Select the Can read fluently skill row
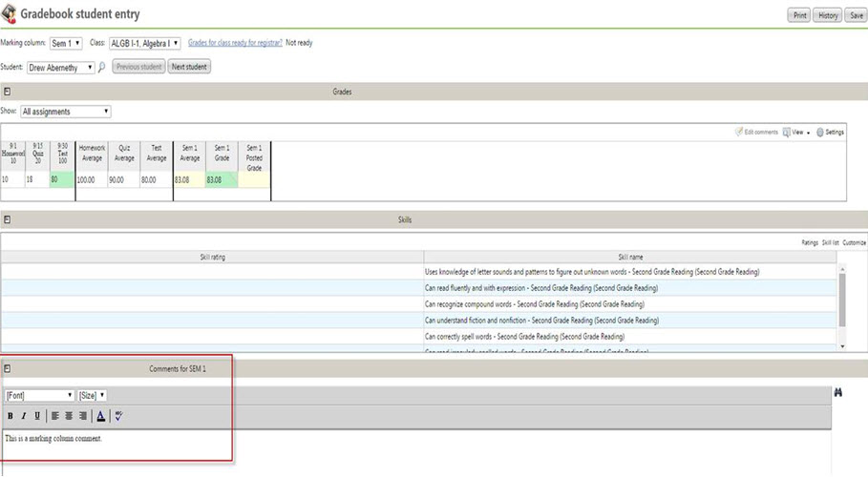 pos(418,288)
